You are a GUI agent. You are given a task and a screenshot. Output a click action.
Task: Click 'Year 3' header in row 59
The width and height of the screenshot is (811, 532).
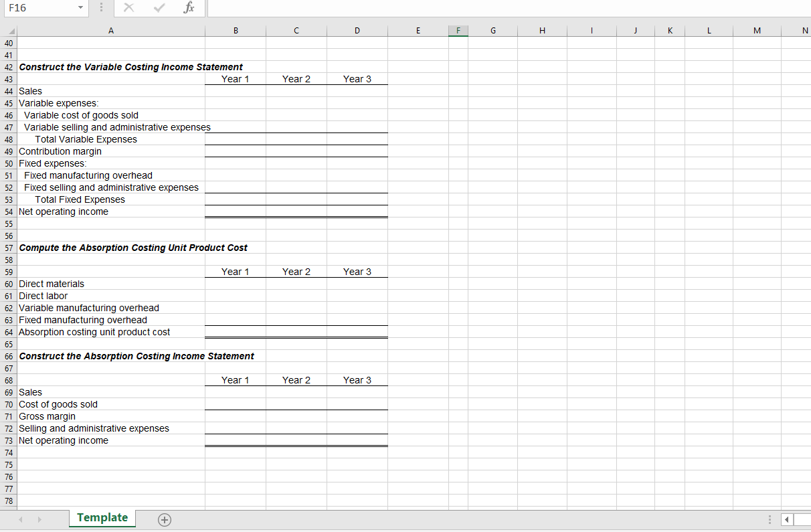point(357,272)
